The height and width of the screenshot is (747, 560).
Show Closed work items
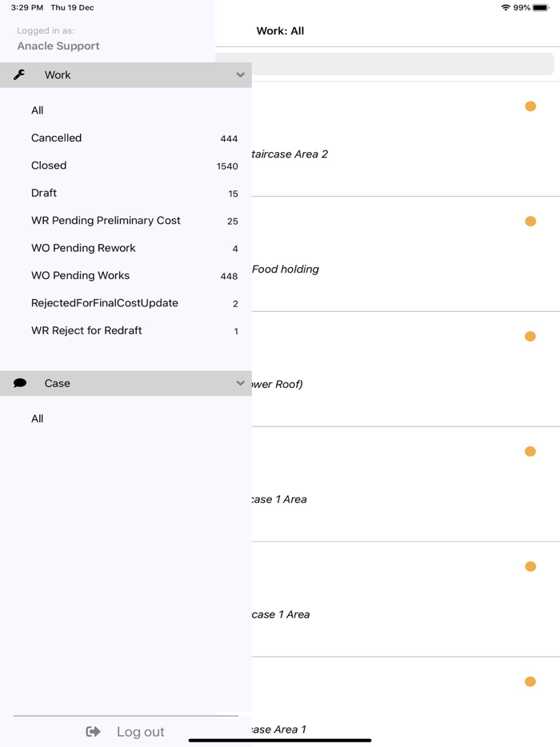tap(49, 166)
